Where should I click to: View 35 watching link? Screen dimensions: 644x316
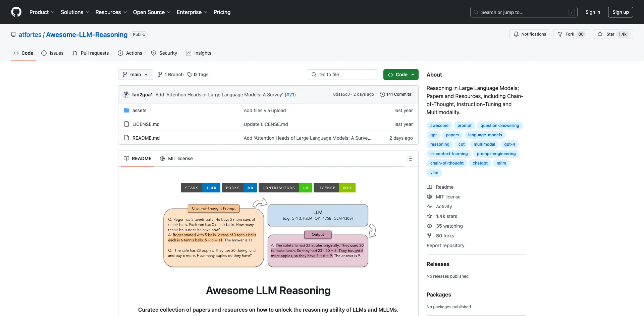coord(445,226)
